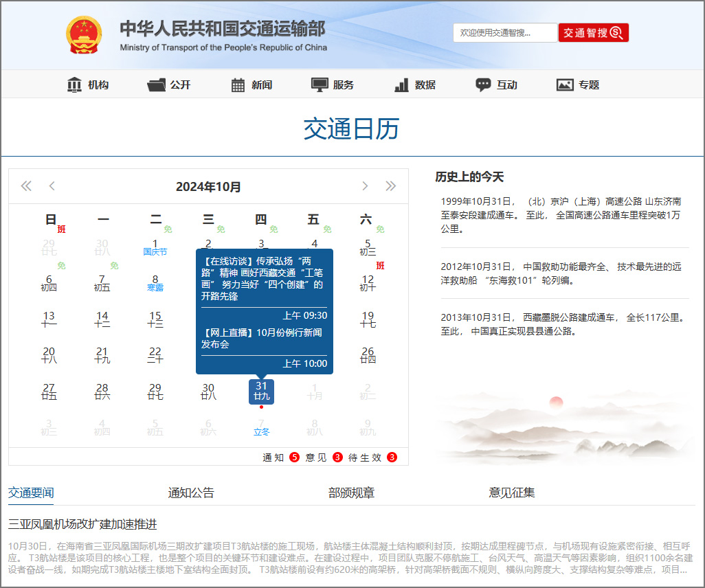The image size is (705, 588).
Task: Open the 专题 menu item
Action: 589,84
